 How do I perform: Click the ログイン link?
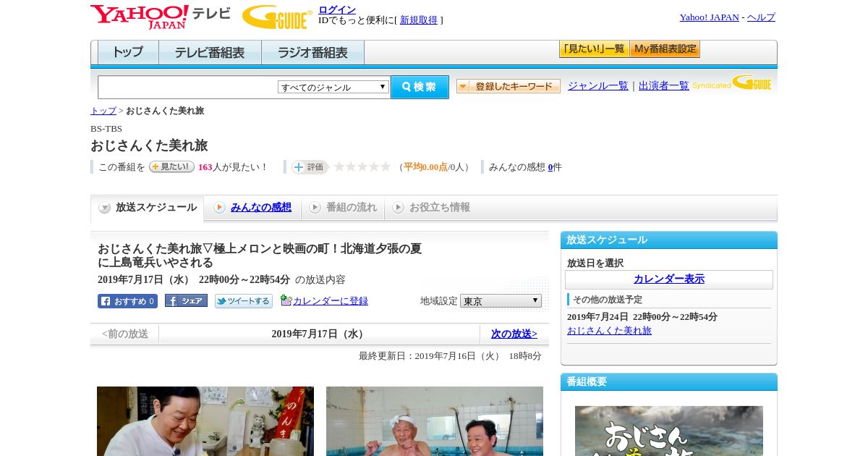click(x=337, y=9)
